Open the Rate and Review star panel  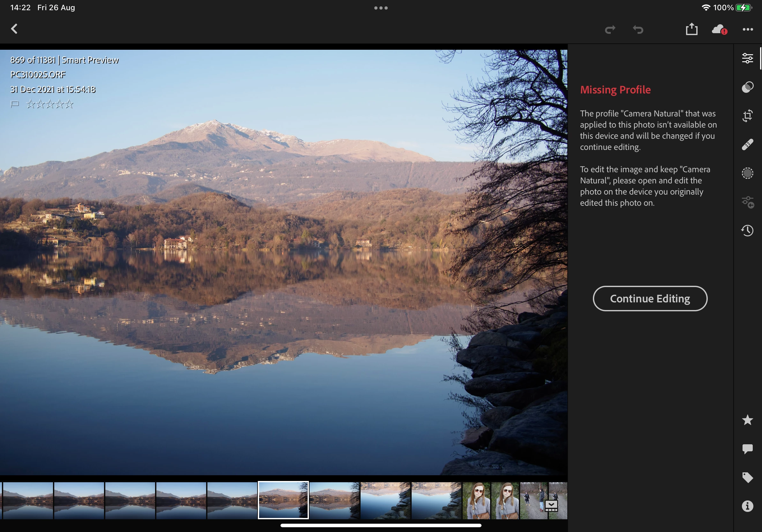(x=747, y=420)
